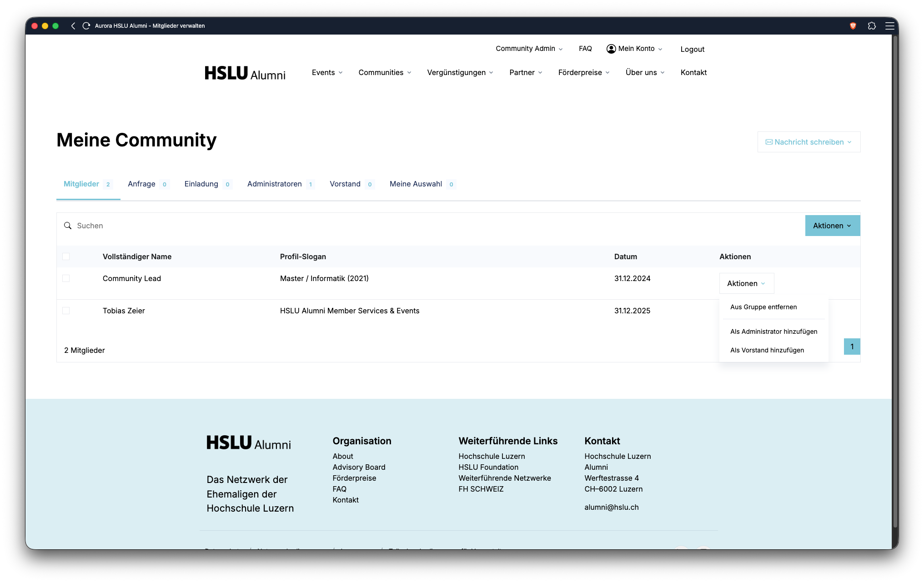The width and height of the screenshot is (924, 583).
Task: Click the Mein Konto user avatar icon
Action: [x=611, y=49]
